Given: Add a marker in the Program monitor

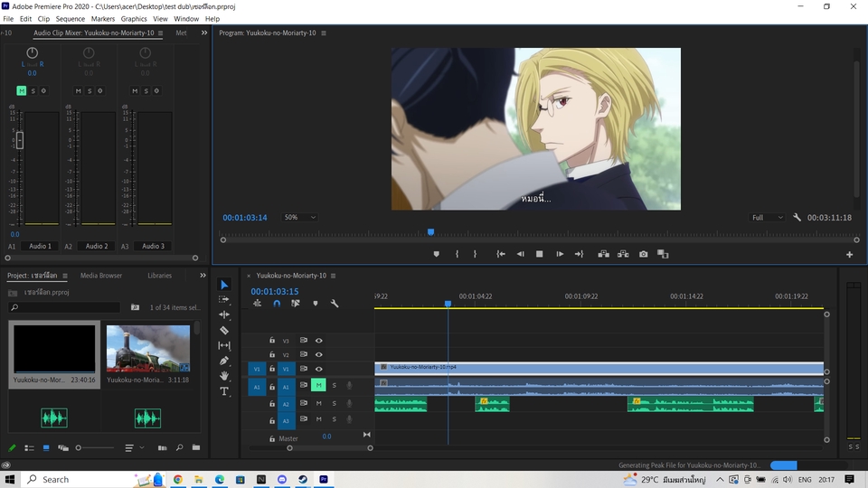Looking at the screenshot, I should coord(436,254).
